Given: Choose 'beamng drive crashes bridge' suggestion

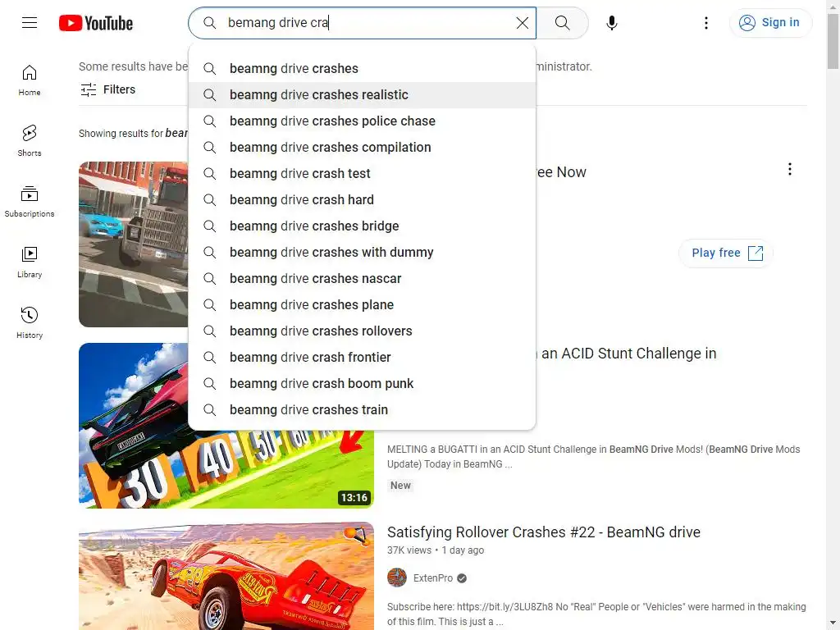Looking at the screenshot, I should click(x=362, y=226).
